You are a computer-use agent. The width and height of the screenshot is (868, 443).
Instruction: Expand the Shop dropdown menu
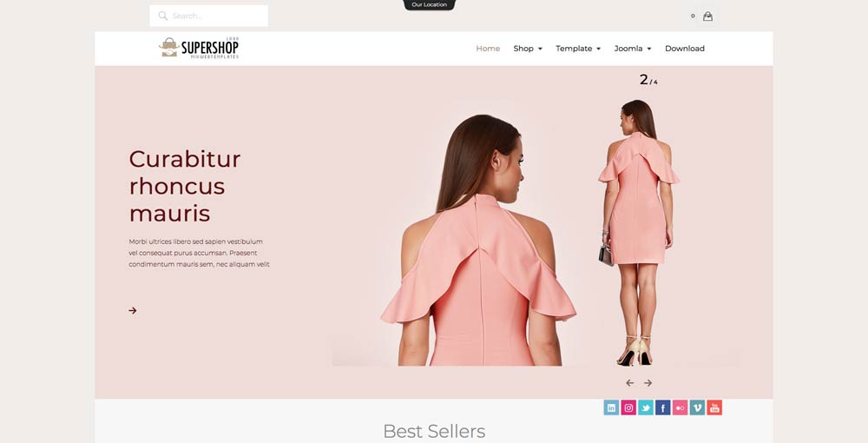tap(528, 49)
